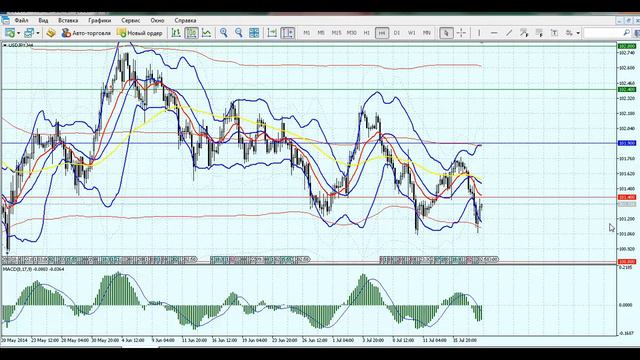Select the active H4 timeframe button
Screen dimensions: 640x360
[x=382, y=33]
